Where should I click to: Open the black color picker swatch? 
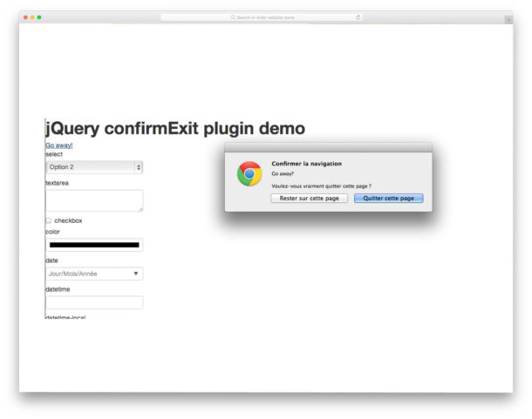[x=94, y=245]
